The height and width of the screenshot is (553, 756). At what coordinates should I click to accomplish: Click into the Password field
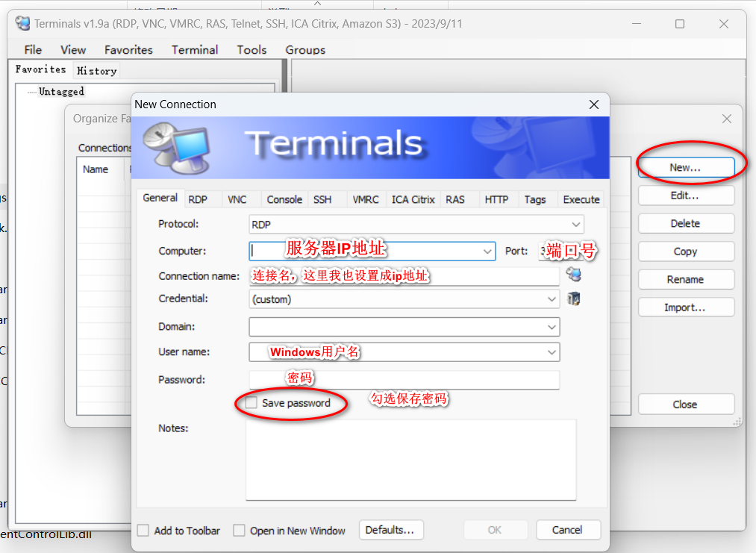[x=404, y=379]
